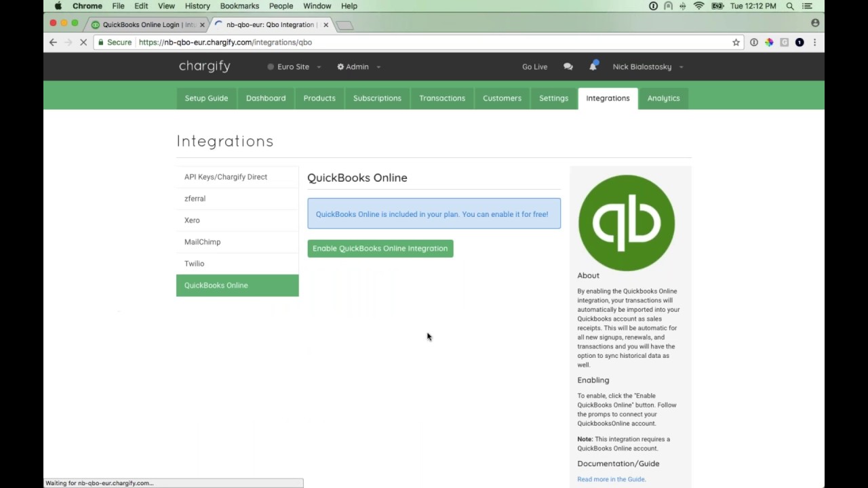Close the QuickBooks Online Login tab
This screenshot has height=488, width=868.
pyautogui.click(x=202, y=25)
